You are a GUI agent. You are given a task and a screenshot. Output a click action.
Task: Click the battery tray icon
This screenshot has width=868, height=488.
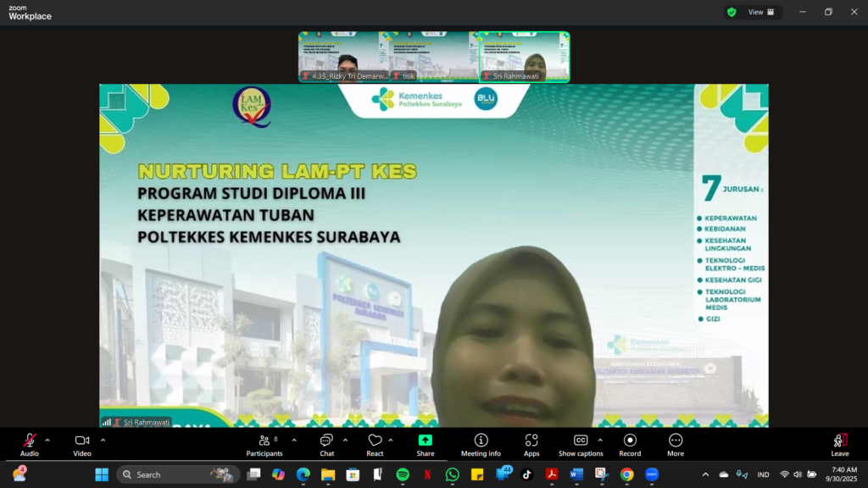(x=811, y=474)
